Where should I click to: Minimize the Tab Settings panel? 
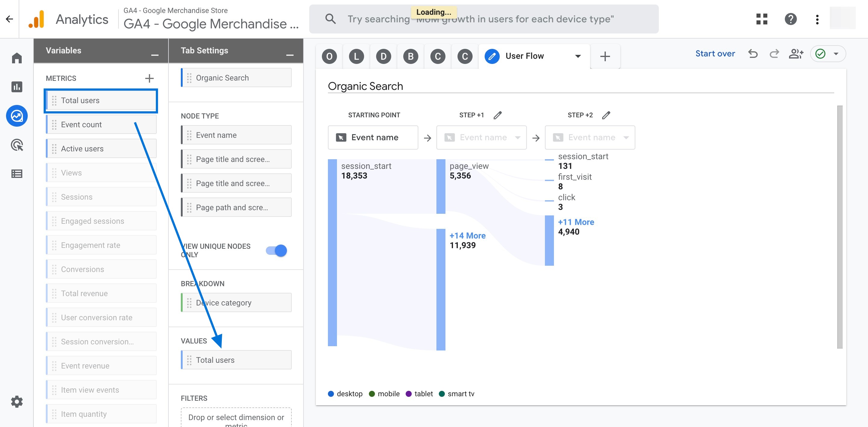290,55
